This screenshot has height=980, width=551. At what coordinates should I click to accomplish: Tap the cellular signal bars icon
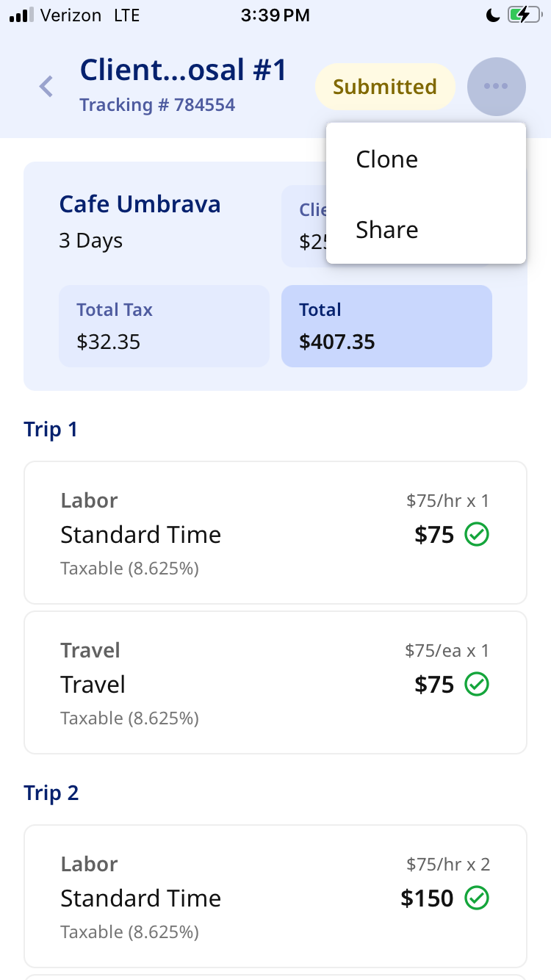click(x=21, y=15)
